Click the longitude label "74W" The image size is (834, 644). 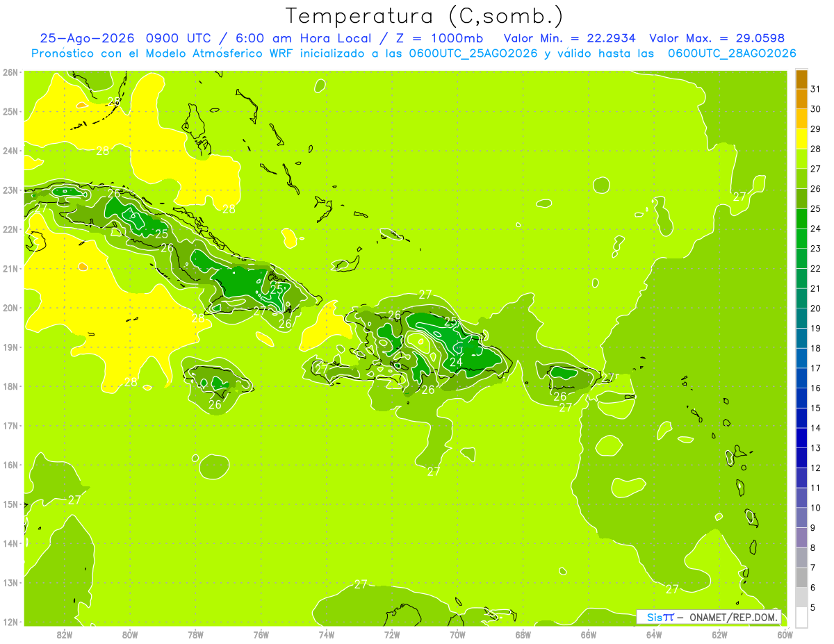point(327,634)
